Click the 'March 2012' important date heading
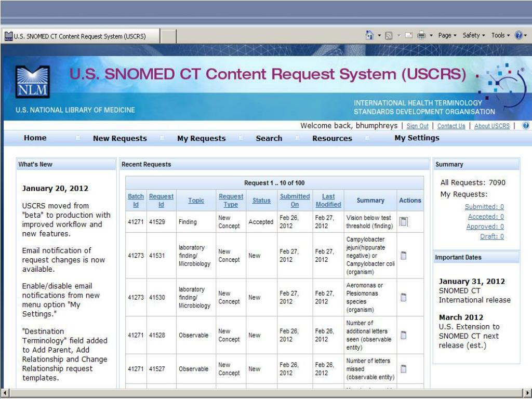This screenshot has width=532, height=399. [x=461, y=317]
